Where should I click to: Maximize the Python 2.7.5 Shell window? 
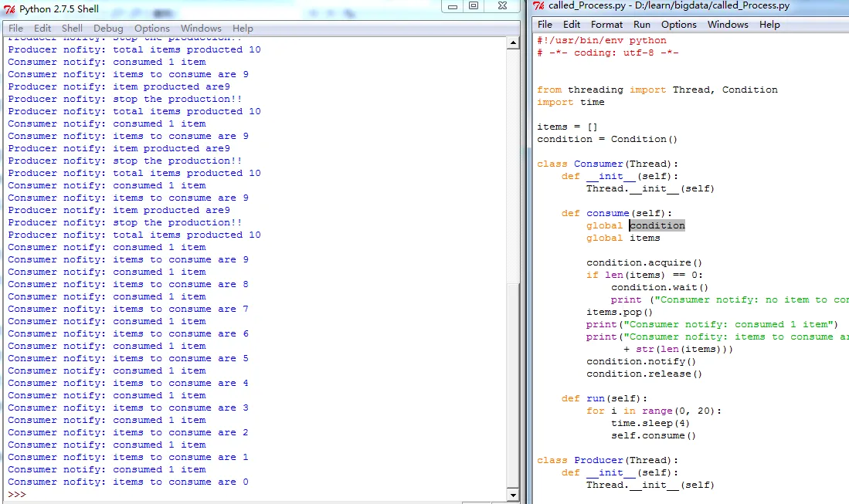pos(474,6)
